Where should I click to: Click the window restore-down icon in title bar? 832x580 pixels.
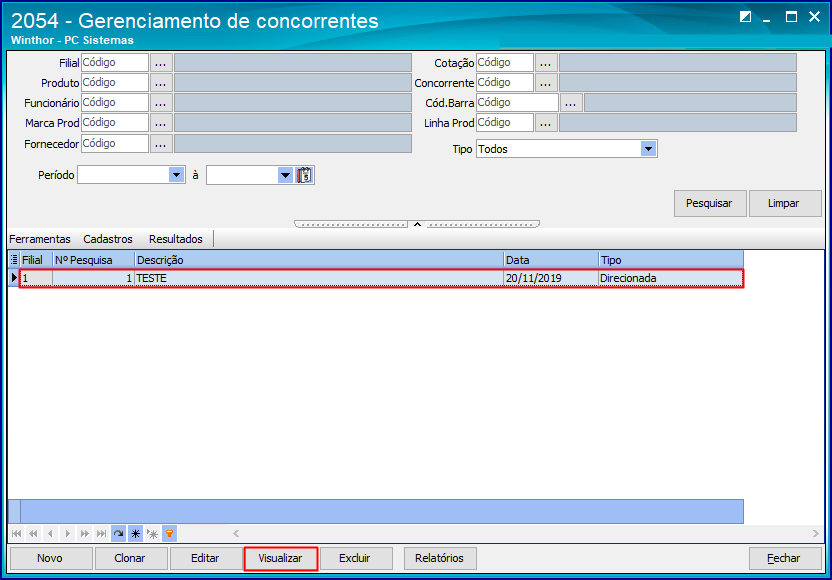[745, 17]
